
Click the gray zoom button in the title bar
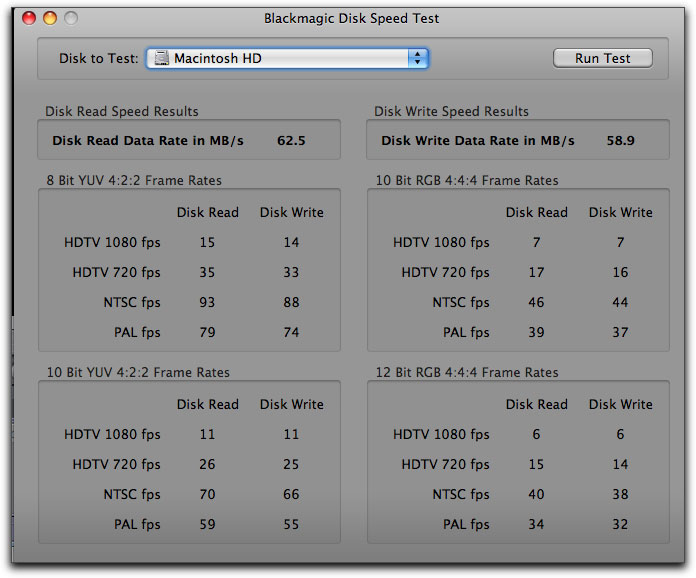(x=70, y=18)
